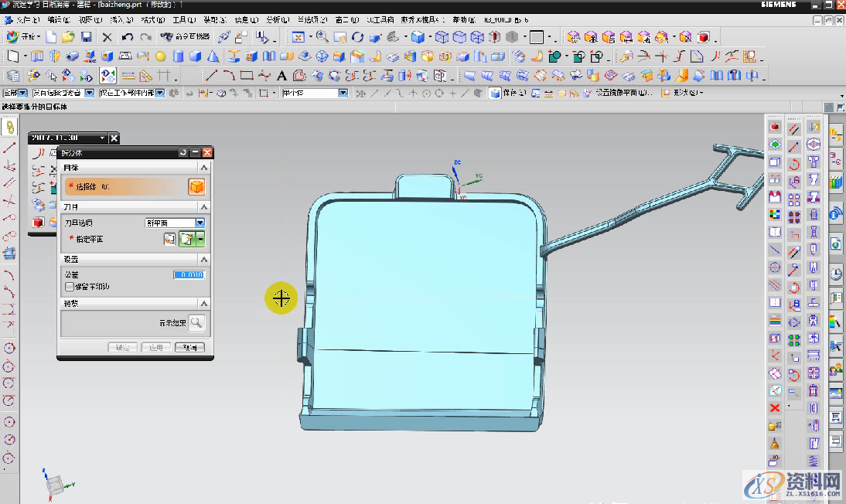Open a file with the folder icon
The image size is (846, 504).
[x=68, y=36]
